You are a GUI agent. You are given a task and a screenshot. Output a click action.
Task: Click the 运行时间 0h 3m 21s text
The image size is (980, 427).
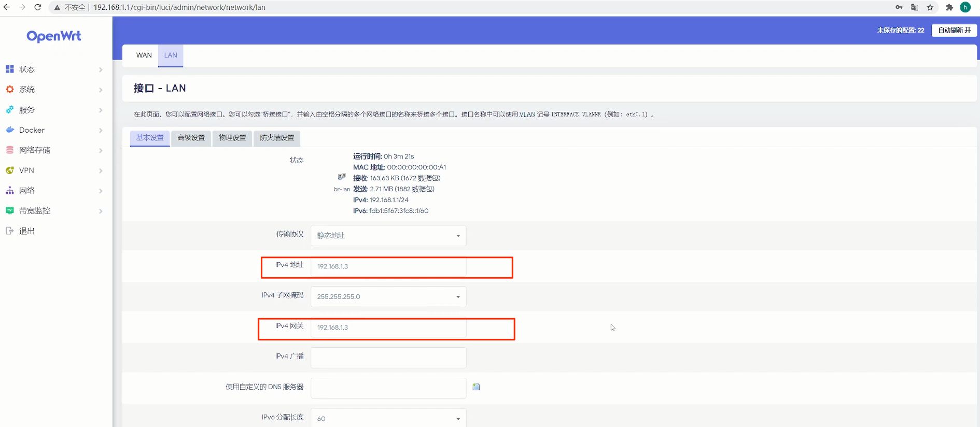(383, 156)
